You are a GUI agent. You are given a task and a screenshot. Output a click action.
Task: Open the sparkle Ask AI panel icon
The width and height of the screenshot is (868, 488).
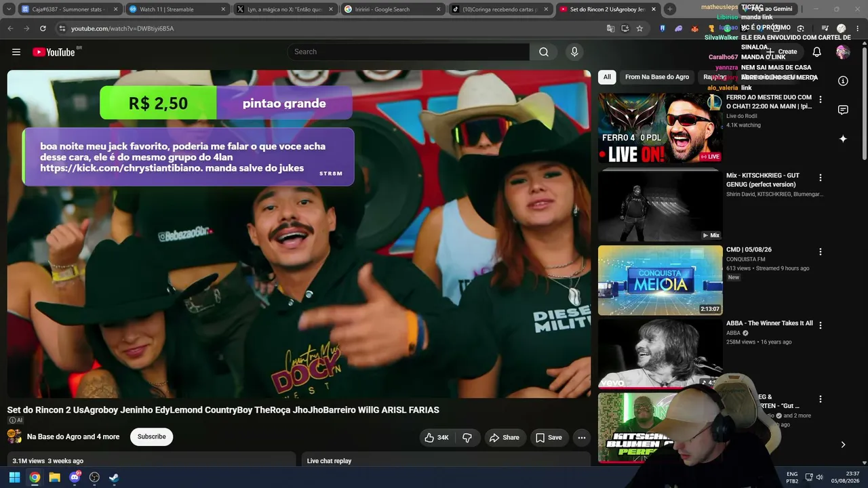[x=843, y=138]
